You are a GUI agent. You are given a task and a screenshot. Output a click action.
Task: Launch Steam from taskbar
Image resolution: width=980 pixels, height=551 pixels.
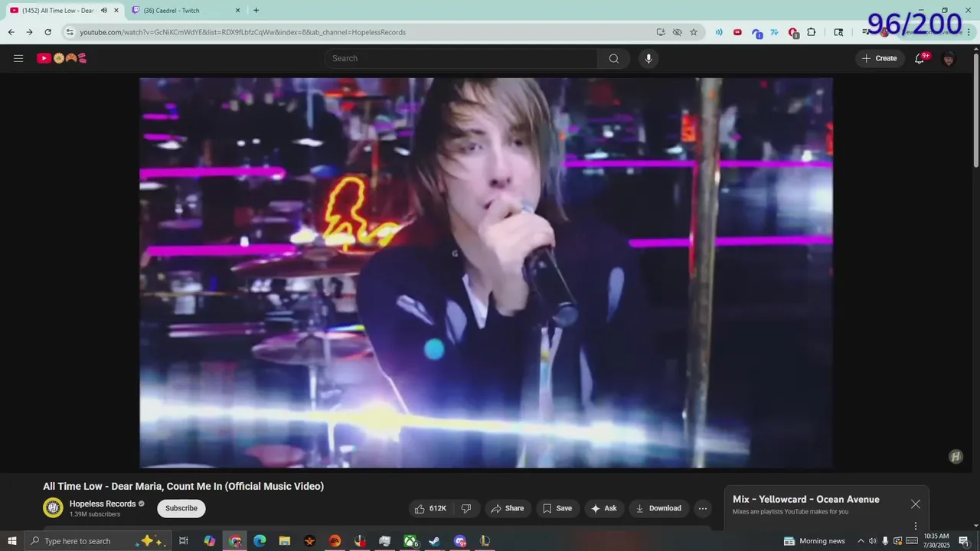coord(435,541)
